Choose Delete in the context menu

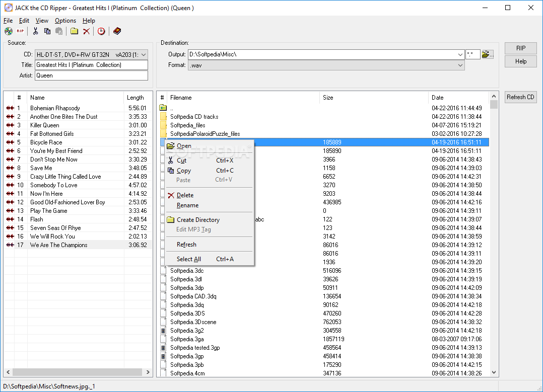(210, 195)
